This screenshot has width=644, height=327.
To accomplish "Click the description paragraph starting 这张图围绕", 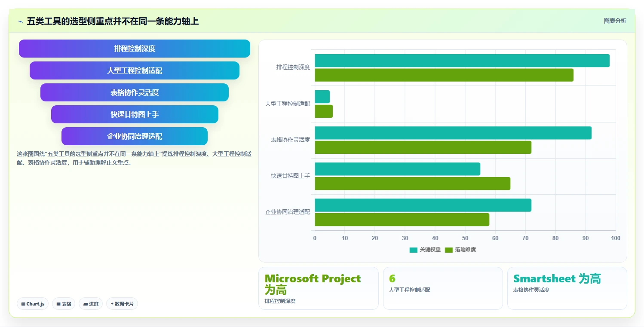I will point(134,158).
